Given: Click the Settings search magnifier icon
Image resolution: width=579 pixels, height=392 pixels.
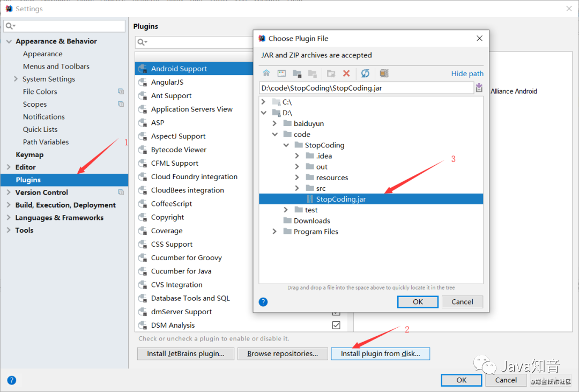Looking at the screenshot, I should coord(10,26).
